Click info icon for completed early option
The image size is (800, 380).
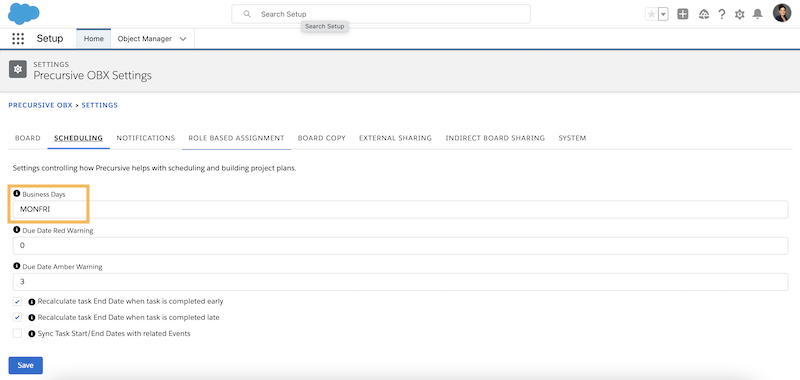pyautogui.click(x=32, y=302)
